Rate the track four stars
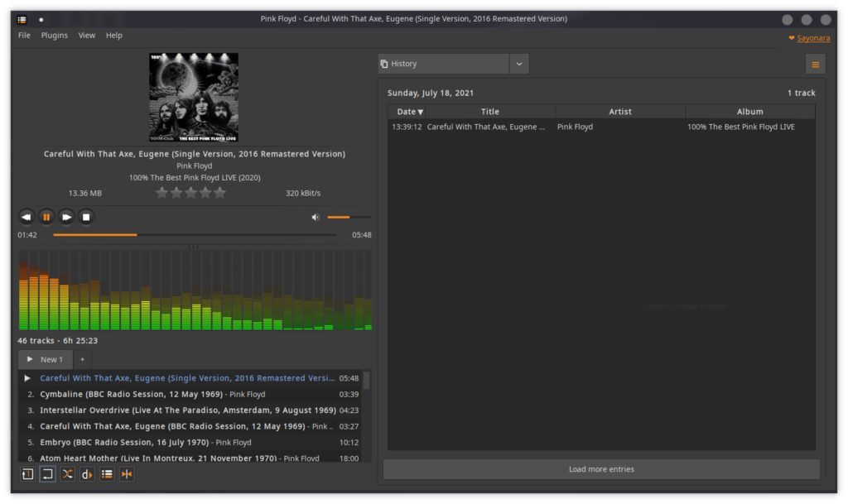This screenshot has height=504, width=848. (205, 192)
